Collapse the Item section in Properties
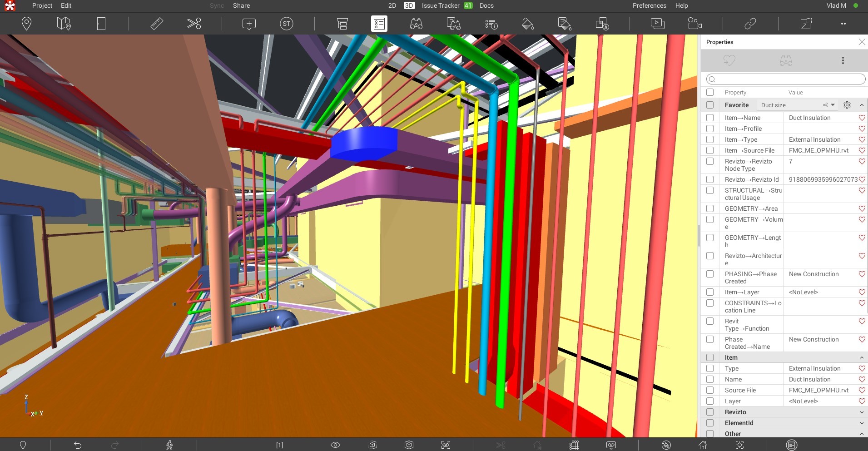The image size is (868, 451). coord(861,357)
